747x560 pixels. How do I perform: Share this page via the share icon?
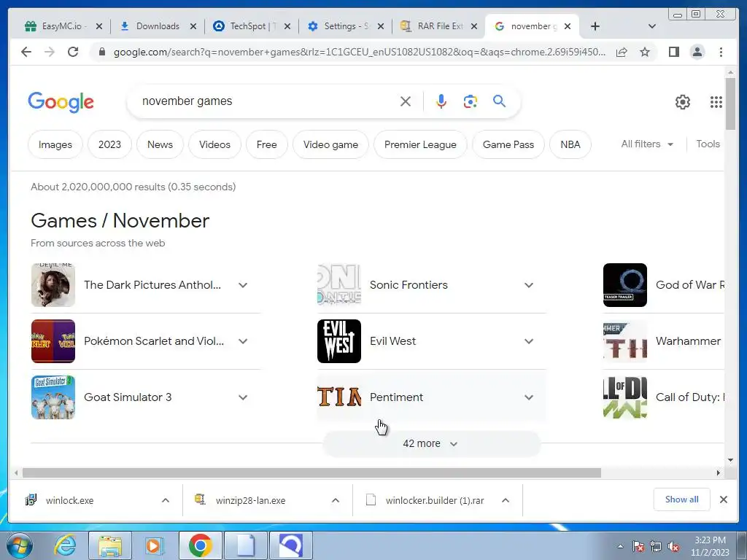coord(622,52)
